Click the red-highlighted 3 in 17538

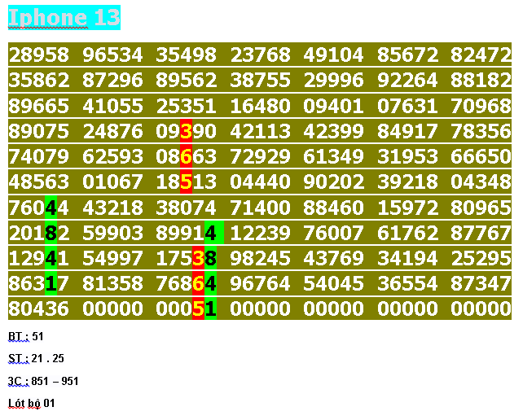[198, 258]
